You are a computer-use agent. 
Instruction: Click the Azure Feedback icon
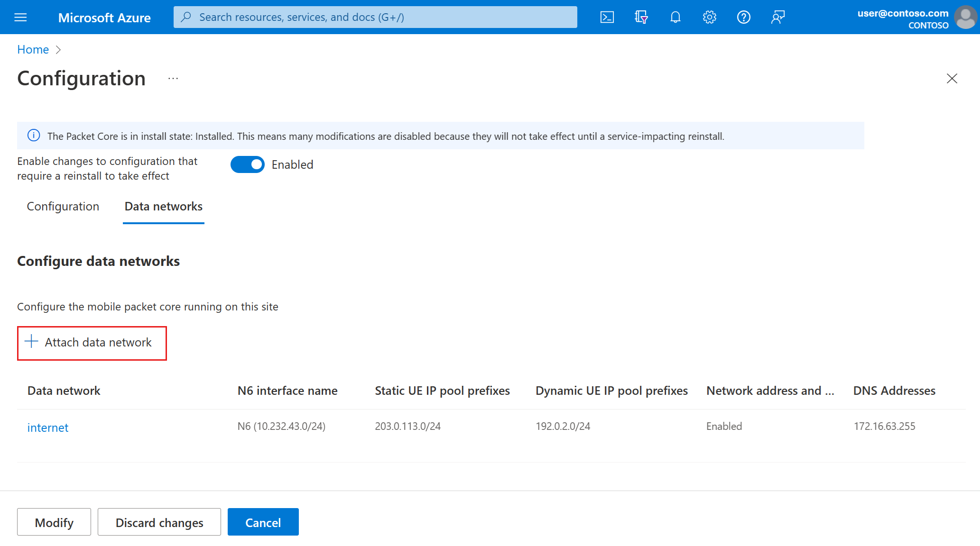(x=777, y=17)
